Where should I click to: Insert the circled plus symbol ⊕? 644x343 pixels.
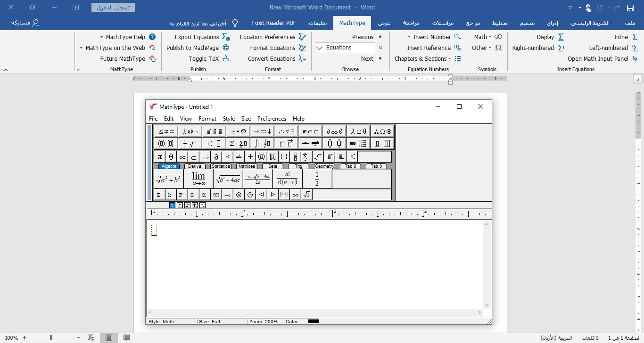pyautogui.click(x=250, y=195)
